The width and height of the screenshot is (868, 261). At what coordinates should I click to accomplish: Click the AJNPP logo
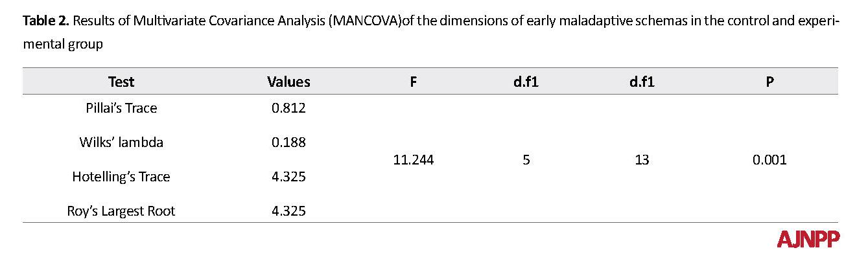point(808,239)
